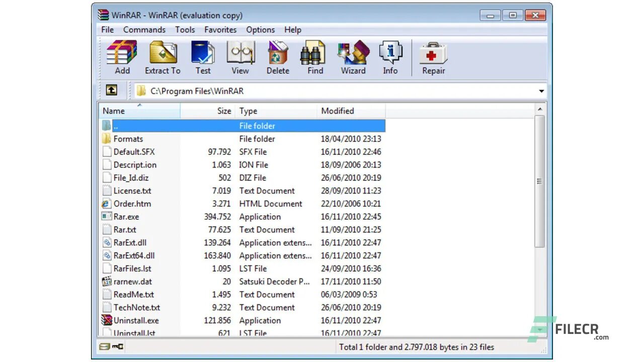Select the Descript.ion file name
Screen dimensions: 644x362
click(135, 165)
